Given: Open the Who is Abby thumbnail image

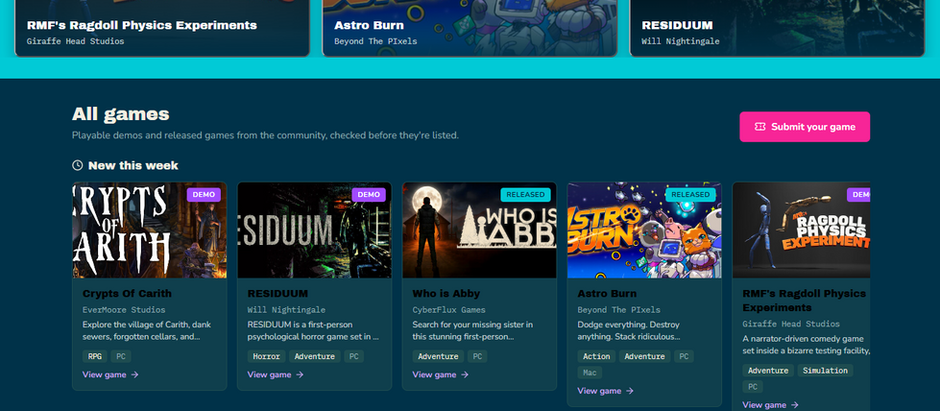Looking at the screenshot, I should 480,230.
